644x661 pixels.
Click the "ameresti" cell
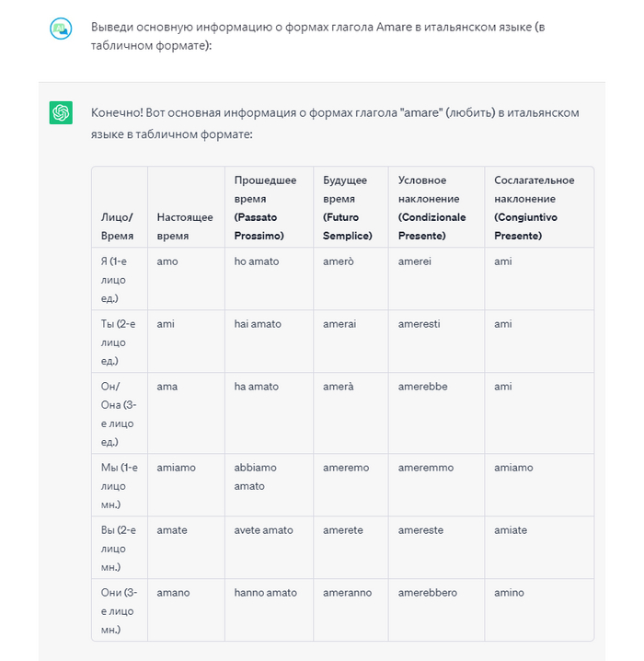(x=420, y=324)
